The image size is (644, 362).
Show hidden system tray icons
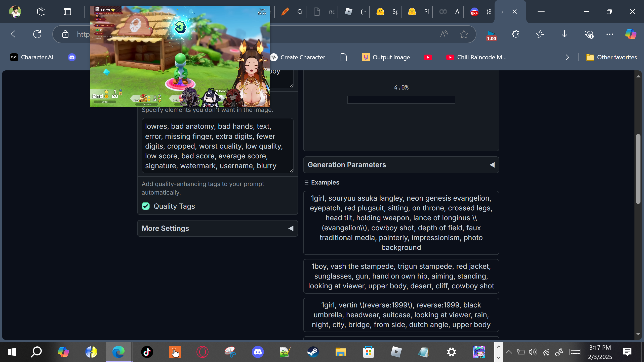(509, 352)
